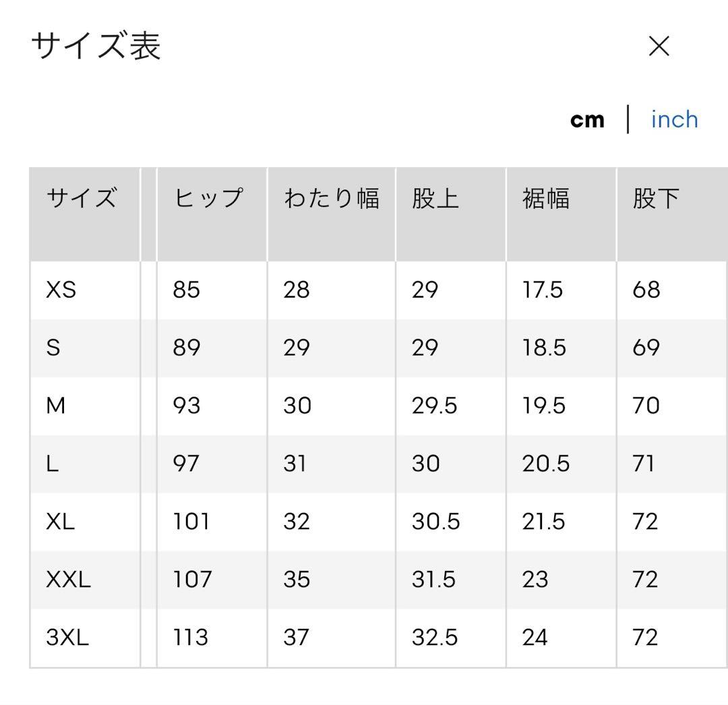Click the 股下 column header
Viewport: 728px width, 705px height.
click(656, 198)
